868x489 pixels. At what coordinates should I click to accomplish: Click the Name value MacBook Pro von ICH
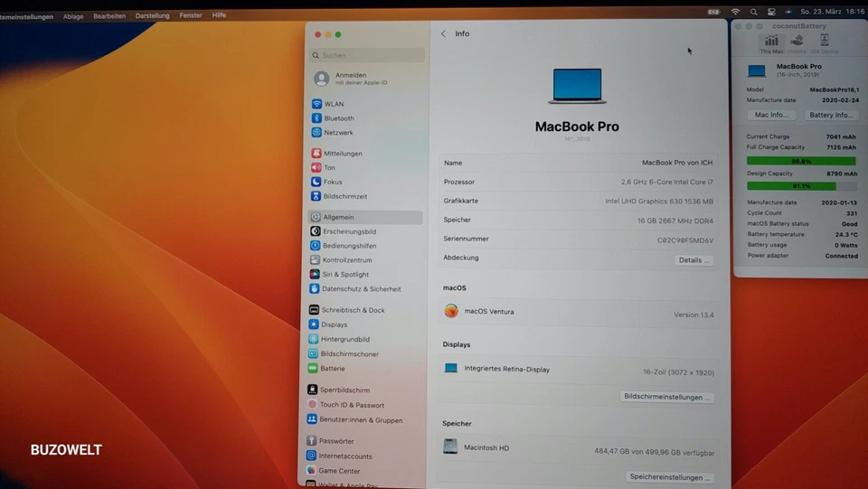677,163
